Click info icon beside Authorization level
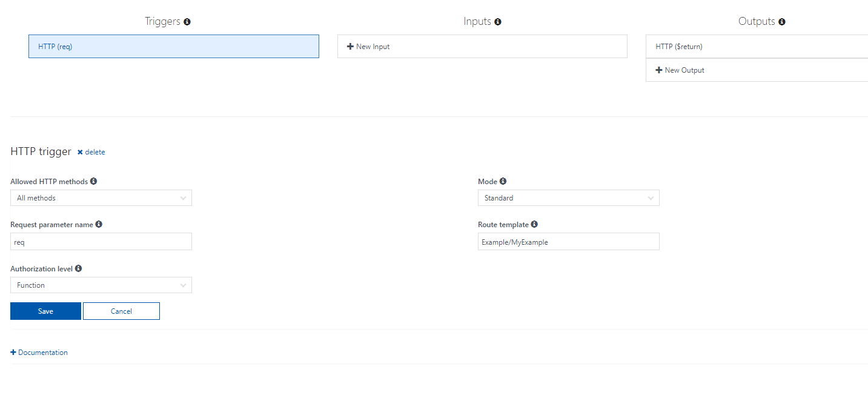This screenshot has width=868, height=401. pyautogui.click(x=78, y=268)
